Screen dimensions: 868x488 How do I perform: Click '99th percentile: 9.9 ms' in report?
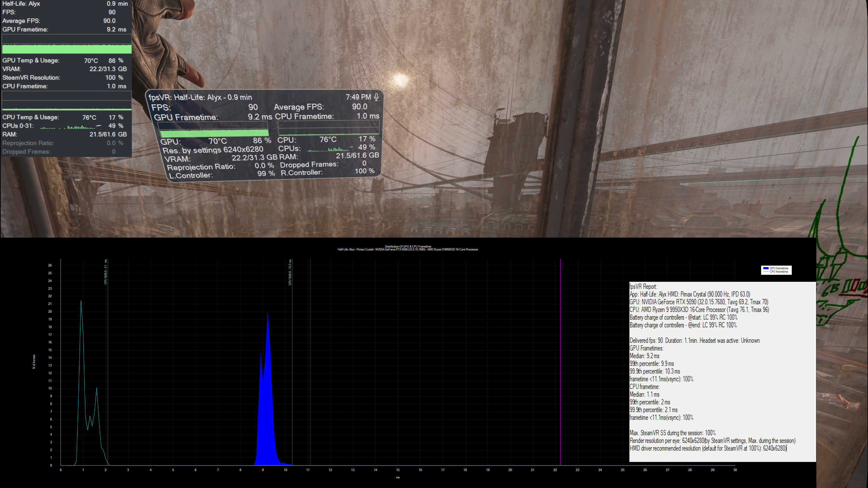point(652,364)
